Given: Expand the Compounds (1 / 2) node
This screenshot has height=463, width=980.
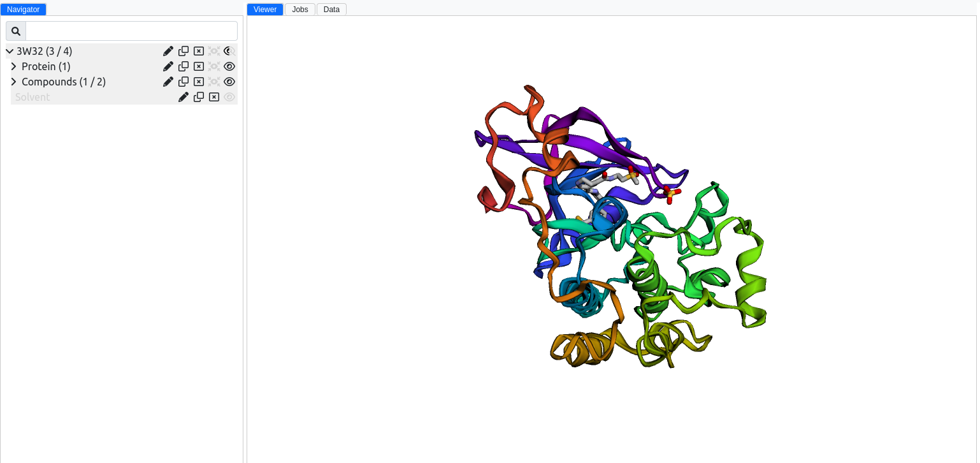Looking at the screenshot, I should click(14, 82).
